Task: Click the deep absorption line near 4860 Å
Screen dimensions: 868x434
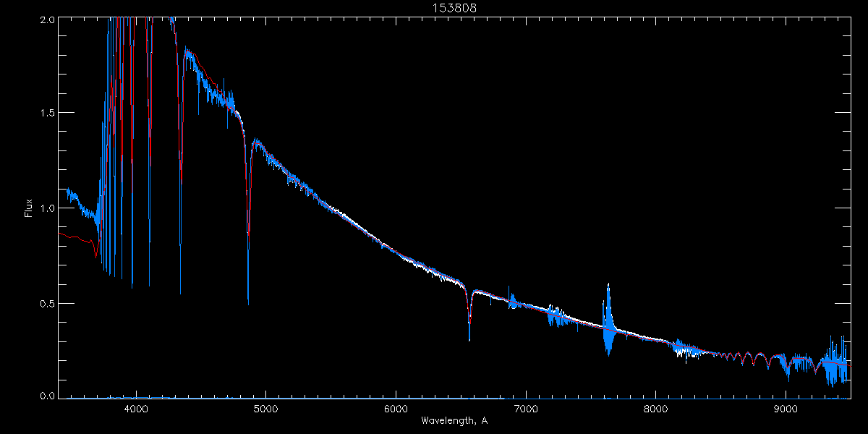Action: click(248, 224)
